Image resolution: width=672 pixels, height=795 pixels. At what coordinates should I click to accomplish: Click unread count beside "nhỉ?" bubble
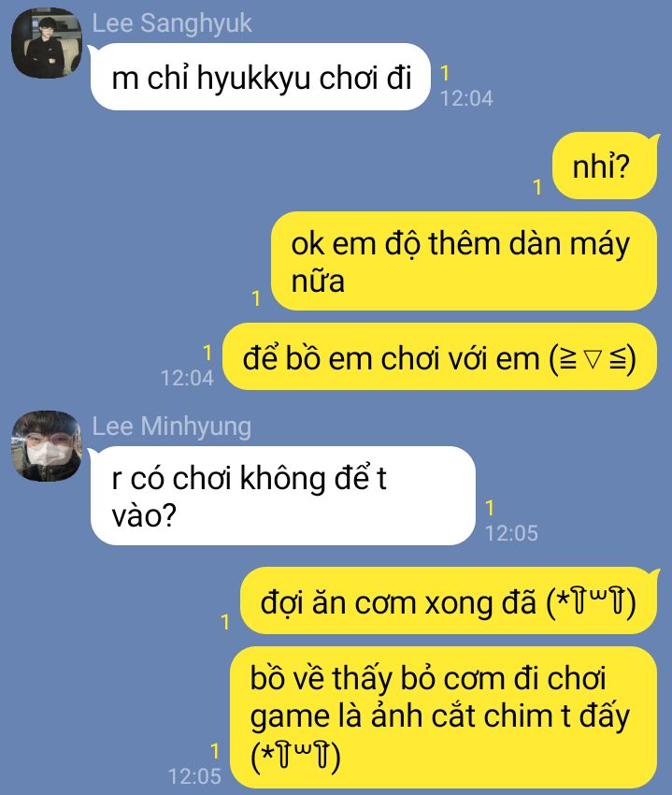(x=537, y=187)
